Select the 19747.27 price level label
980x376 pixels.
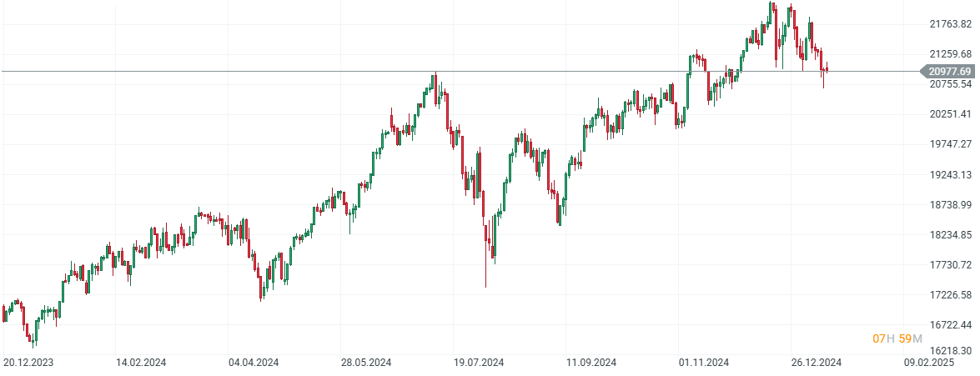(952, 144)
